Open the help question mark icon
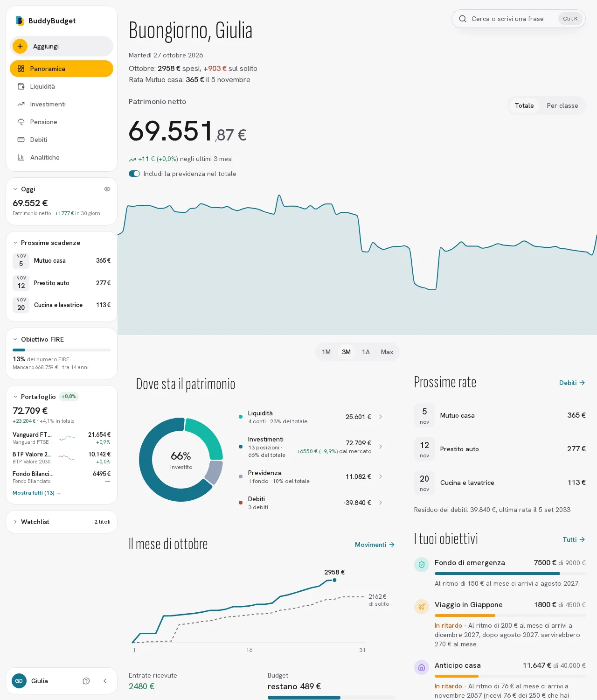Image resolution: width=597 pixels, height=700 pixels. click(x=86, y=681)
